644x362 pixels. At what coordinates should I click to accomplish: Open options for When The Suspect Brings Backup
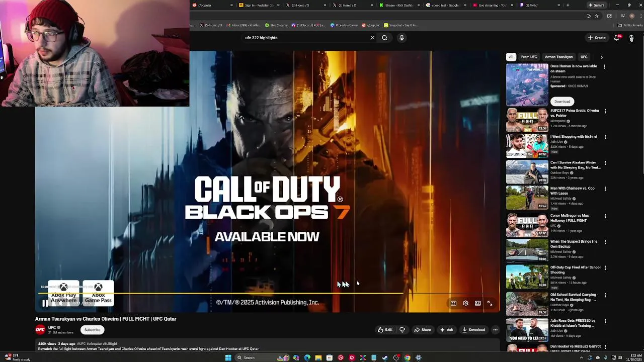click(605, 242)
